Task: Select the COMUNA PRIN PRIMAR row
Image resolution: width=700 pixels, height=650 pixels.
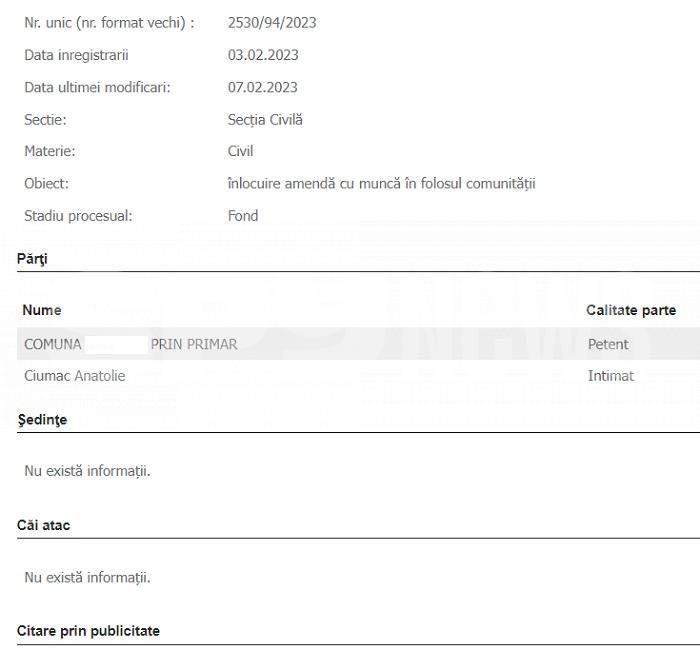Action: point(358,344)
